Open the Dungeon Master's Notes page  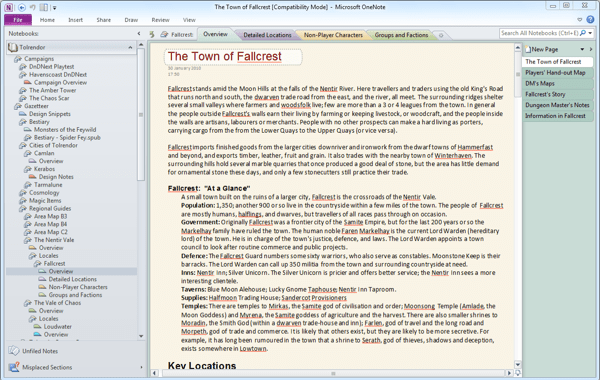[x=557, y=105]
